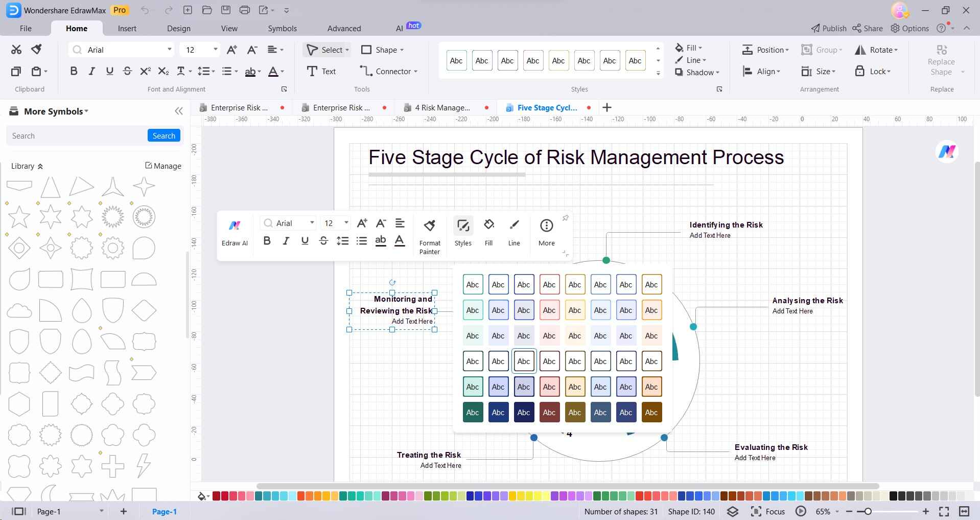Open Edraw AI in floating toolbar
This screenshot has height=520, width=980.
click(235, 233)
